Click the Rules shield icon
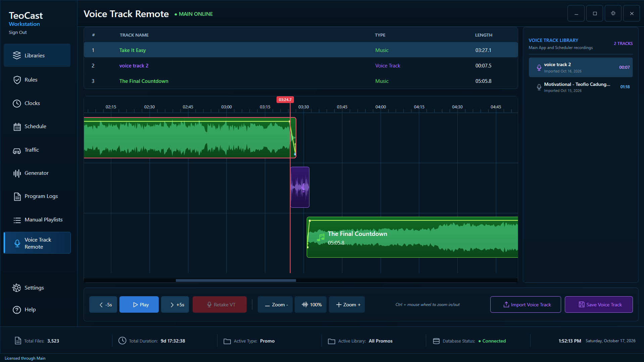 [17, 80]
